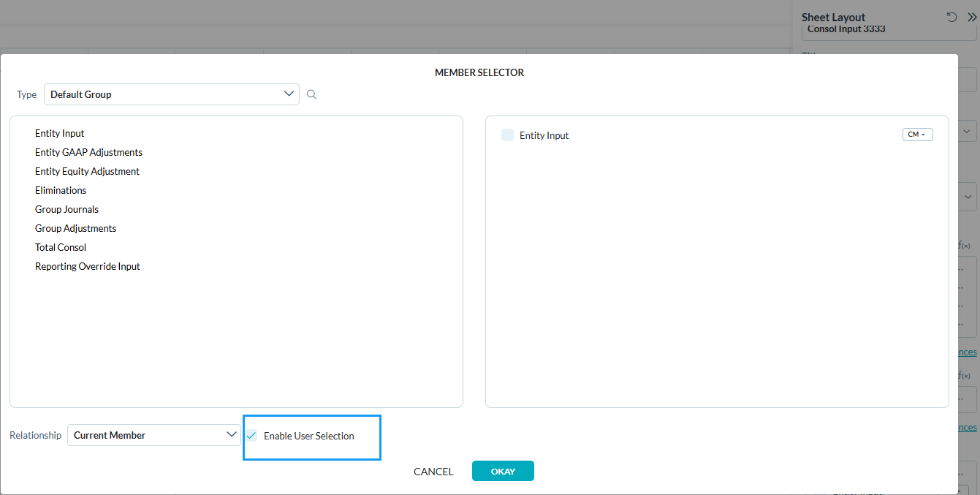Pick the Eliminations member
Screen dimensions: 980x495
[61, 190]
